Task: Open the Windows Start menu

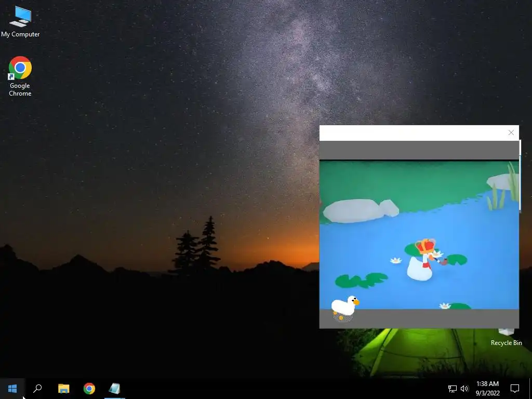Action: tap(12, 389)
